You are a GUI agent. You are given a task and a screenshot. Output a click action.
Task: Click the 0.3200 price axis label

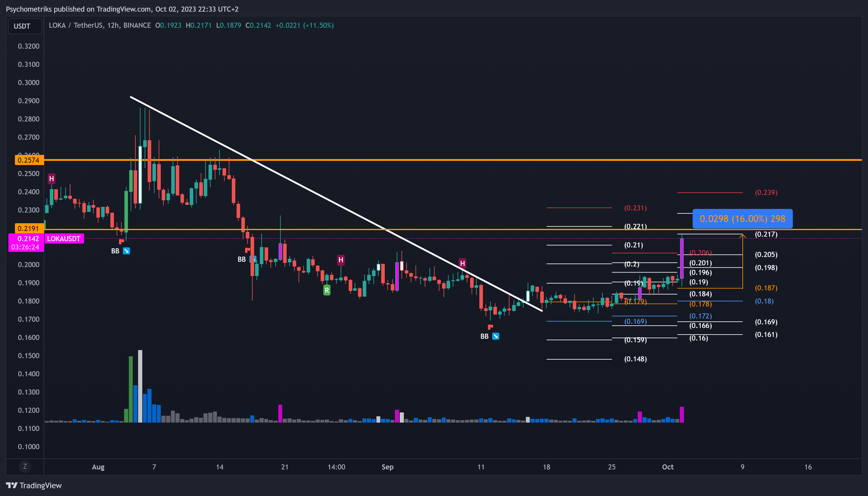pos(29,46)
